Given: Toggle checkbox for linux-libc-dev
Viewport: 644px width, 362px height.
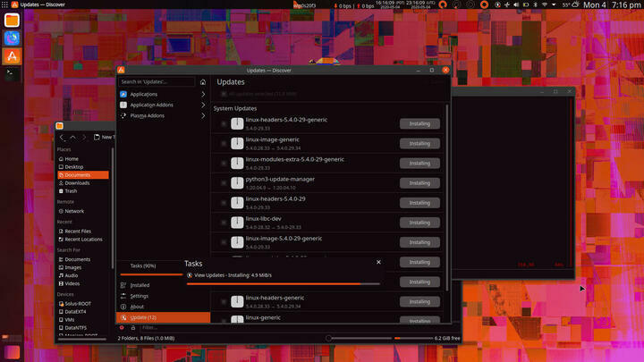Looking at the screenshot, I should point(224,223).
